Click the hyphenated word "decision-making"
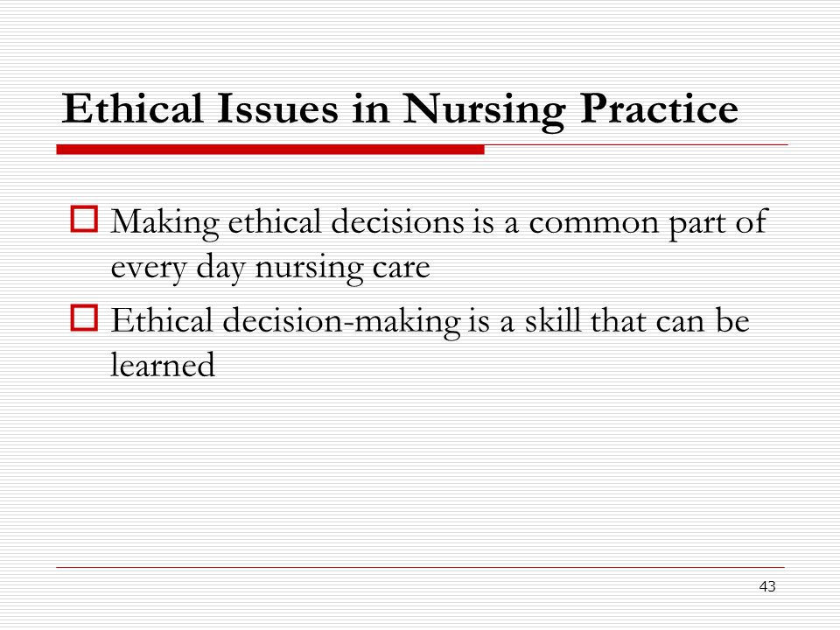The width and height of the screenshot is (840, 630). point(341,322)
